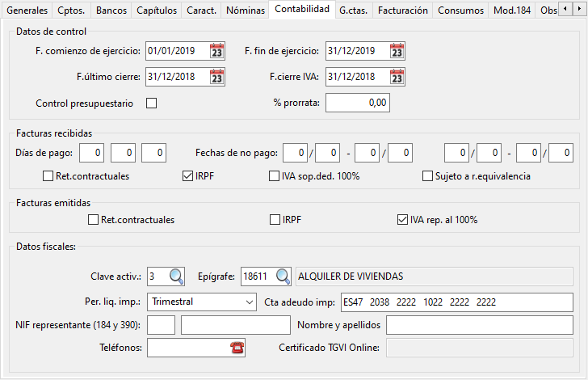This screenshot has height=380, width=588.
Task: Uncheck IRPF in Facturas recibidas
Action: tap(188, 175)
